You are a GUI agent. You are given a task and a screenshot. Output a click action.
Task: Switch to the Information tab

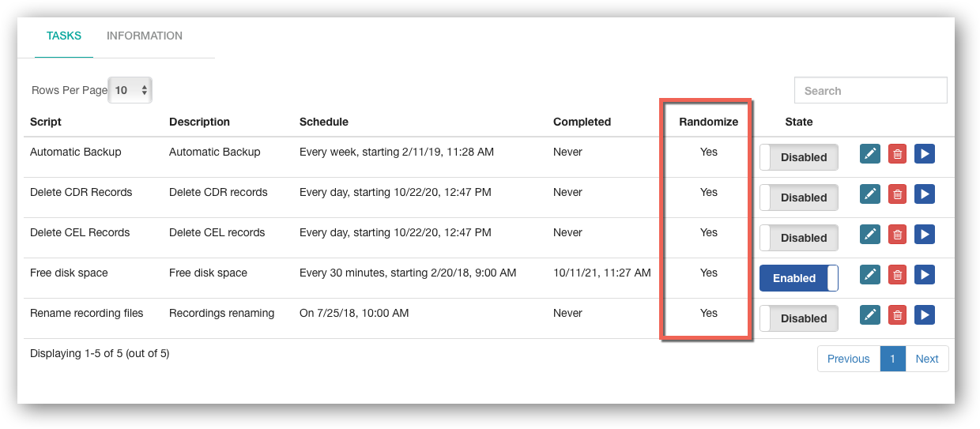pyautogui.click(x=145, y=36)
